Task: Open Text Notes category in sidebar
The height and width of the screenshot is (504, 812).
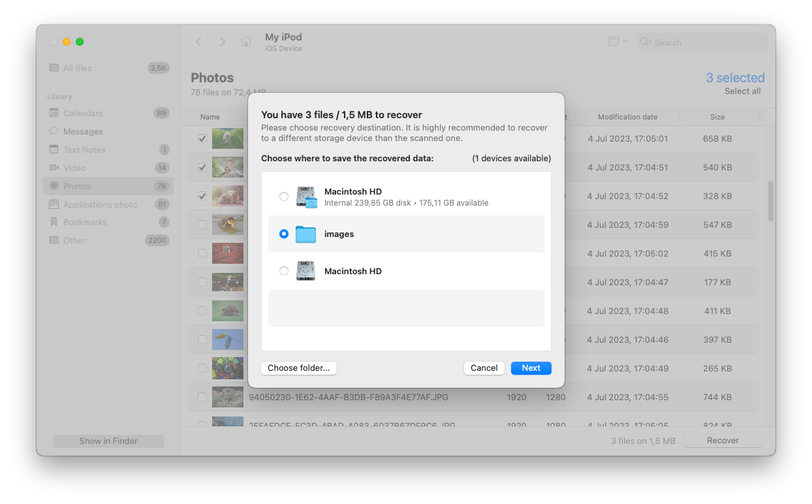Action: click(x=108, y=150)
